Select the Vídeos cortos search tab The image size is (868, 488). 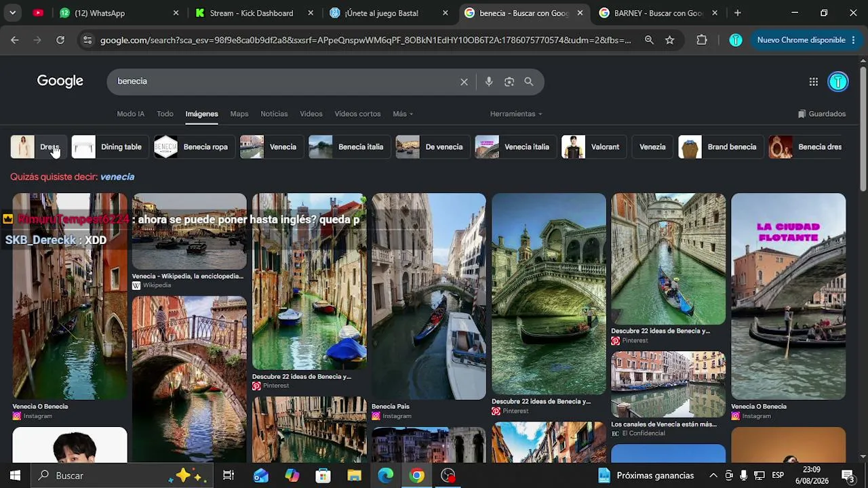357,114
